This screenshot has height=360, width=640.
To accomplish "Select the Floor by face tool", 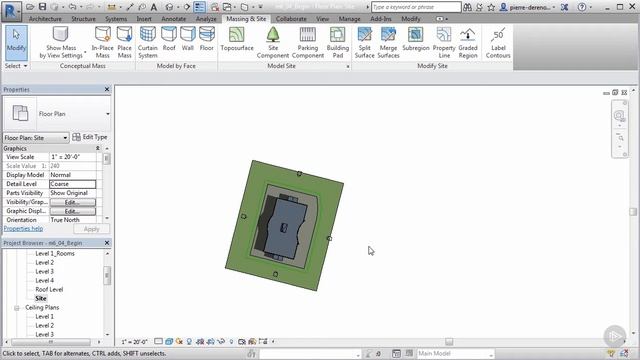I will [x=207, y=39].
